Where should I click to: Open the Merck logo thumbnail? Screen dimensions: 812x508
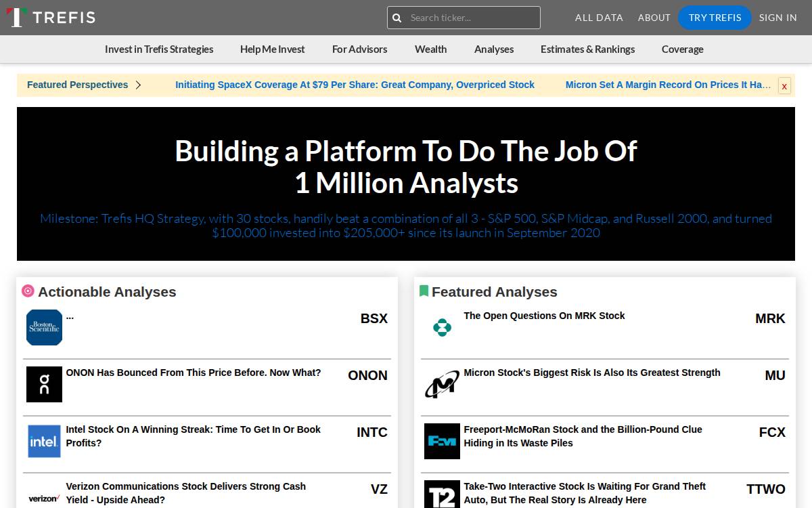443,328
